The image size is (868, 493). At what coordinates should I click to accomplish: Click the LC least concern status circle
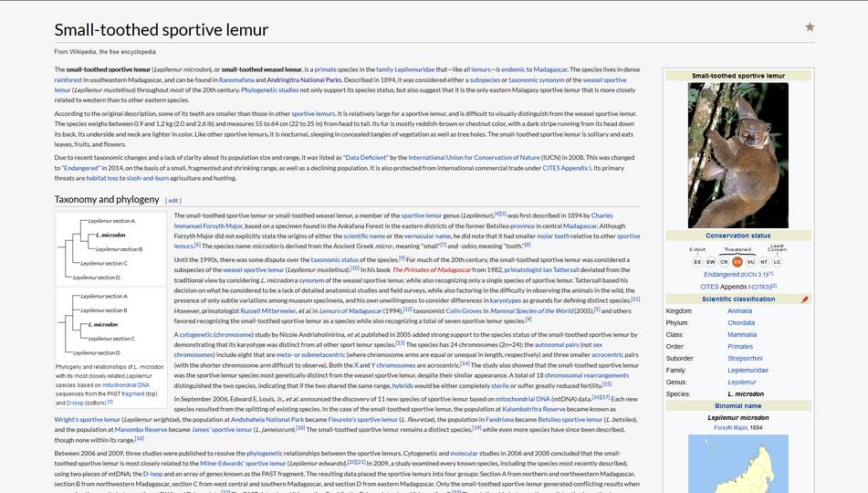778,262
